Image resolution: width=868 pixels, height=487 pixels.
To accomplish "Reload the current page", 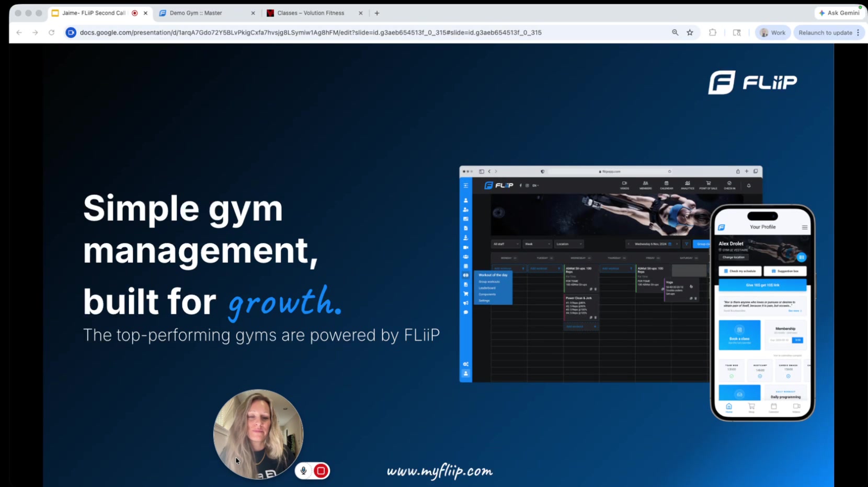I will tap(51, 32).
